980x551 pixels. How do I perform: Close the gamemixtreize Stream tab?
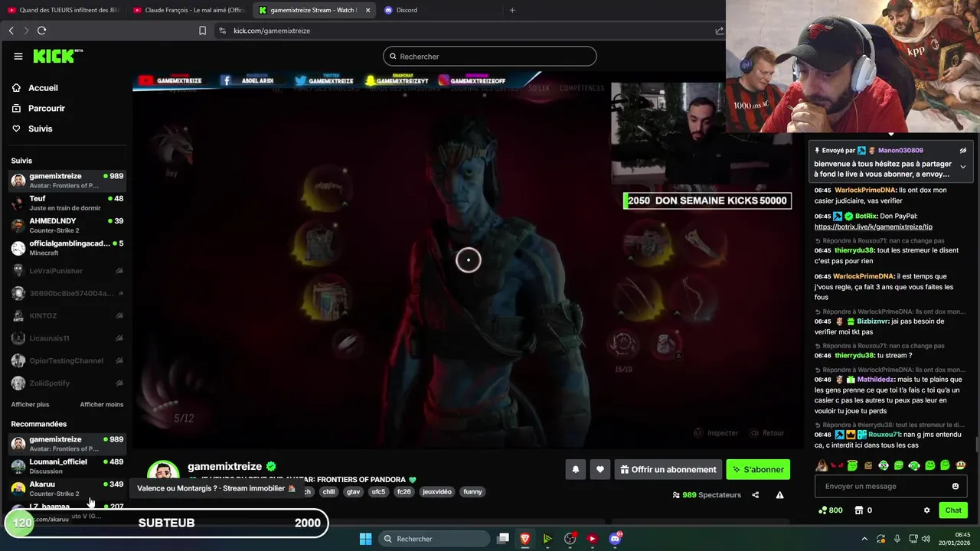(367, 10)
